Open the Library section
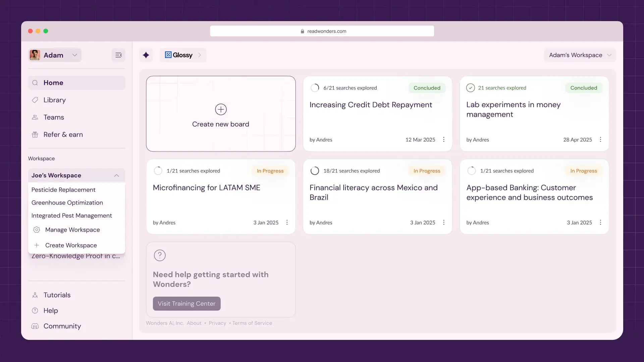 (x=54, y=100)
